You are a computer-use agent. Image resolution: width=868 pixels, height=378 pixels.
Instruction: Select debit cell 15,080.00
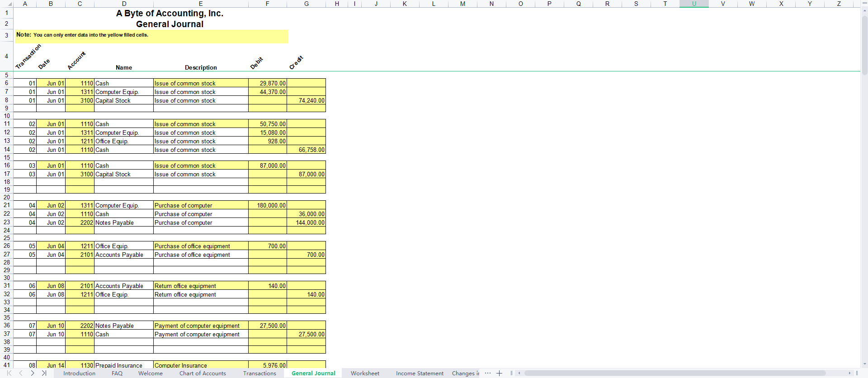click(x=267, y=132)
